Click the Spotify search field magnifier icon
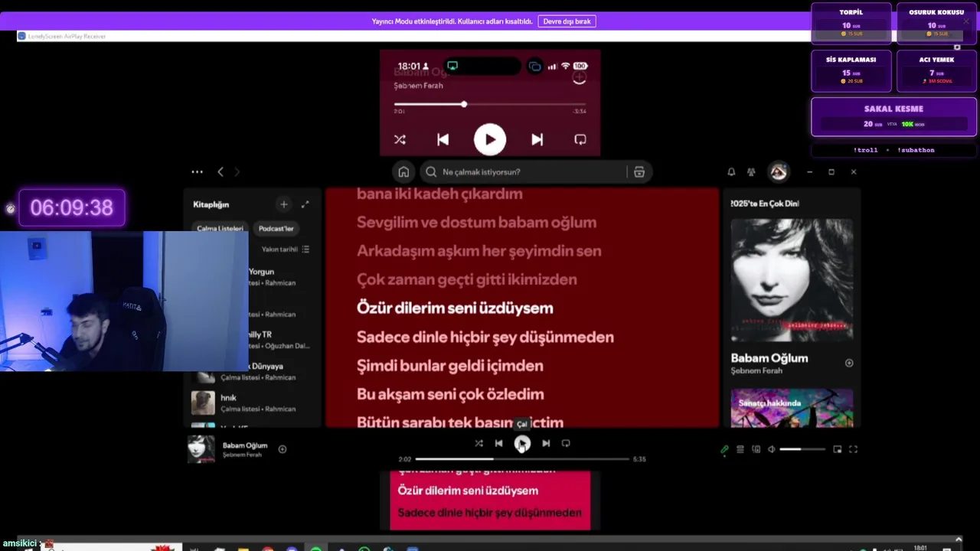980x551 pixels. pyautogui.click(x=431, y=172)
